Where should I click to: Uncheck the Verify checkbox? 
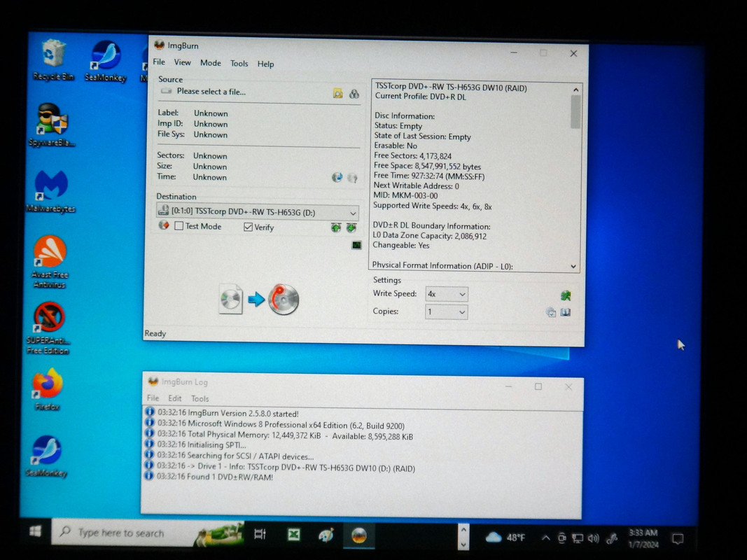pyautogui.click(x=249, y=227)
